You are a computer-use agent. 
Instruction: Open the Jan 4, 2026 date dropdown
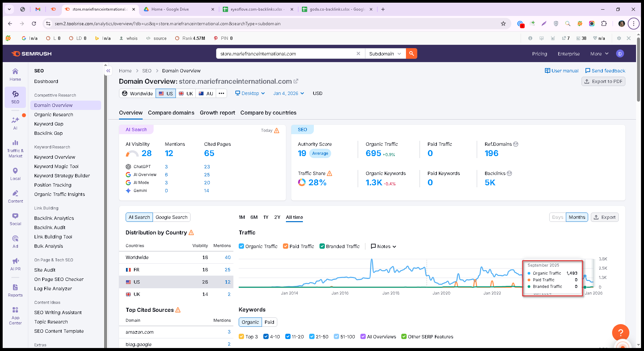tap(289, 93)
